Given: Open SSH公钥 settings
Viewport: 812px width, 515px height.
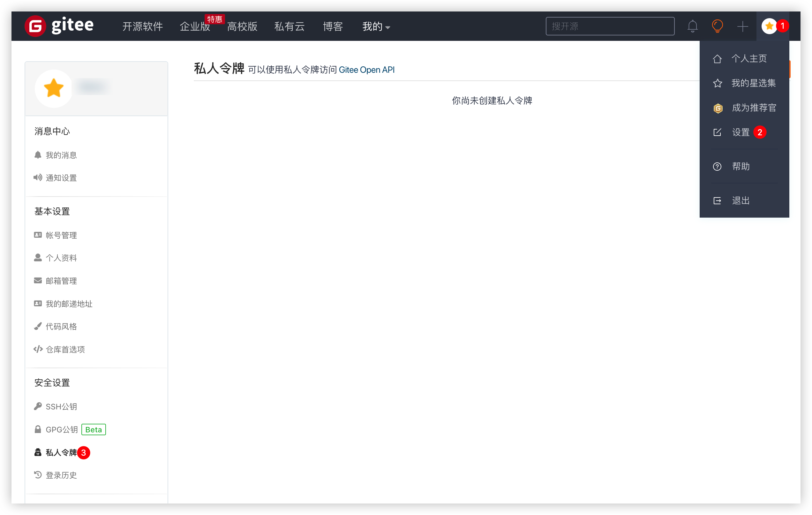Looking at the screenshot, I should coord(61,407).
